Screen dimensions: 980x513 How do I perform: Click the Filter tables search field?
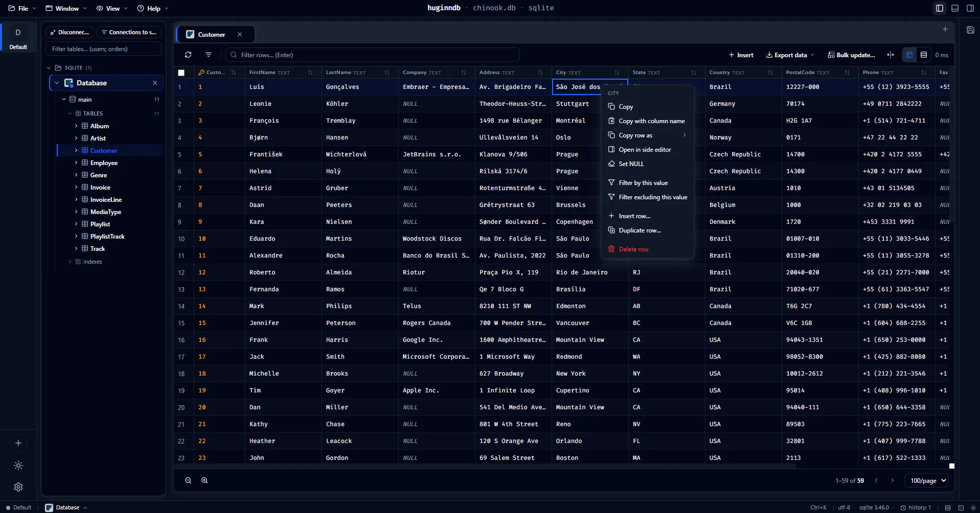104,49
